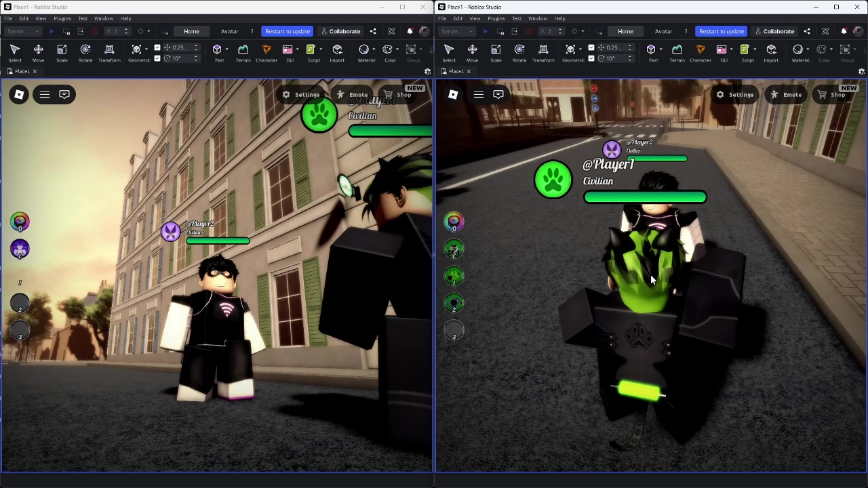
Task: Open game Settings in the left game view
Action: pos(300,95)
